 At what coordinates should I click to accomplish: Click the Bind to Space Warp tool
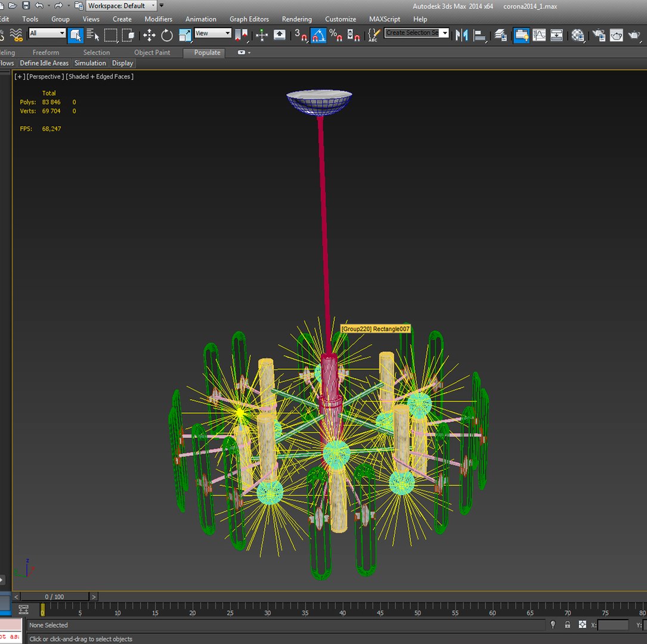click(x=16, y=35)
